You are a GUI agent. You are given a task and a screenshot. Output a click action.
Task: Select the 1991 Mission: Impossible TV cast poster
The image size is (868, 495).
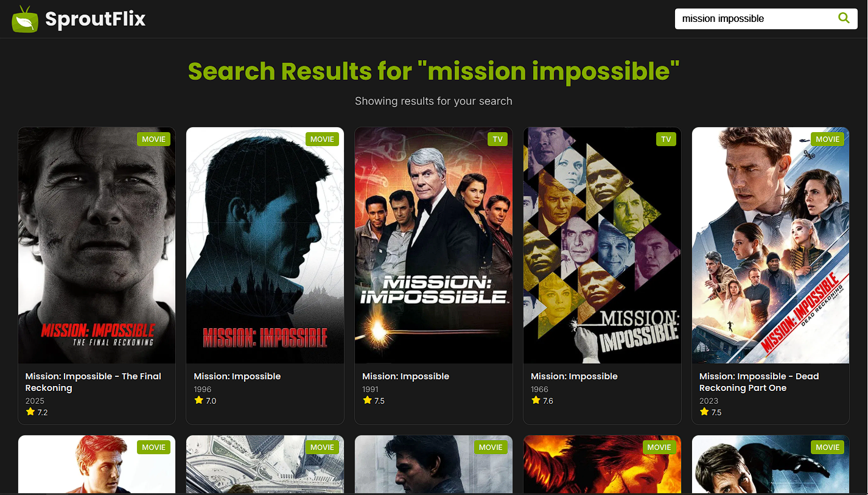[433, 245]
